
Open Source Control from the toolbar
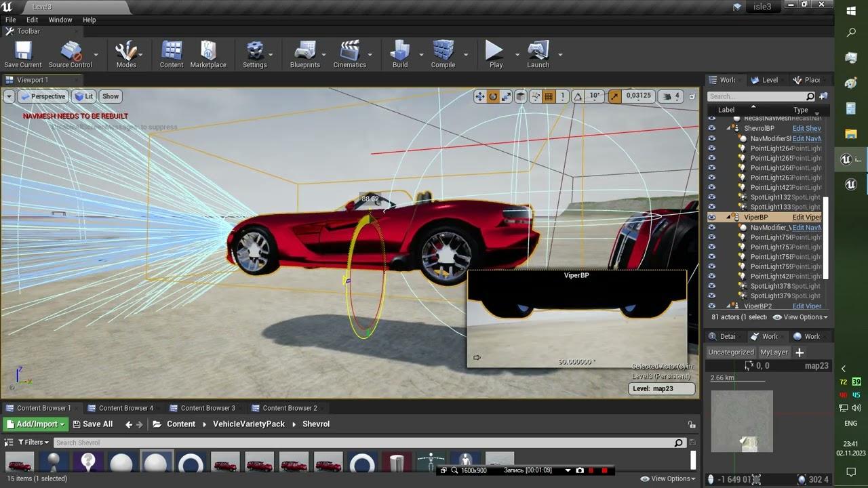[x=71, y=54]
